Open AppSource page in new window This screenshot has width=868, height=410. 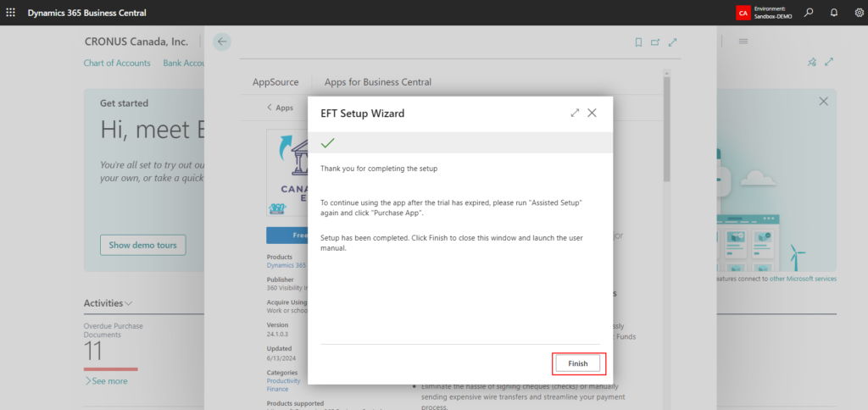click(655, 42)
